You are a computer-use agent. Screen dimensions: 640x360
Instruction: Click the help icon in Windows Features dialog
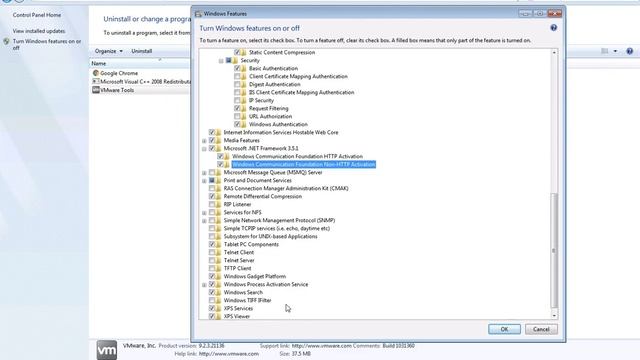coord(553,28)
